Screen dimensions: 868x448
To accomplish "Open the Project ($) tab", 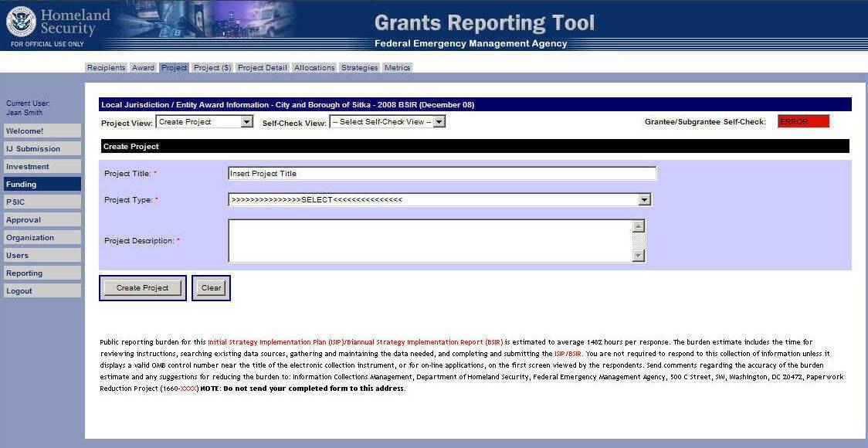I will click(x=212, y=68).
